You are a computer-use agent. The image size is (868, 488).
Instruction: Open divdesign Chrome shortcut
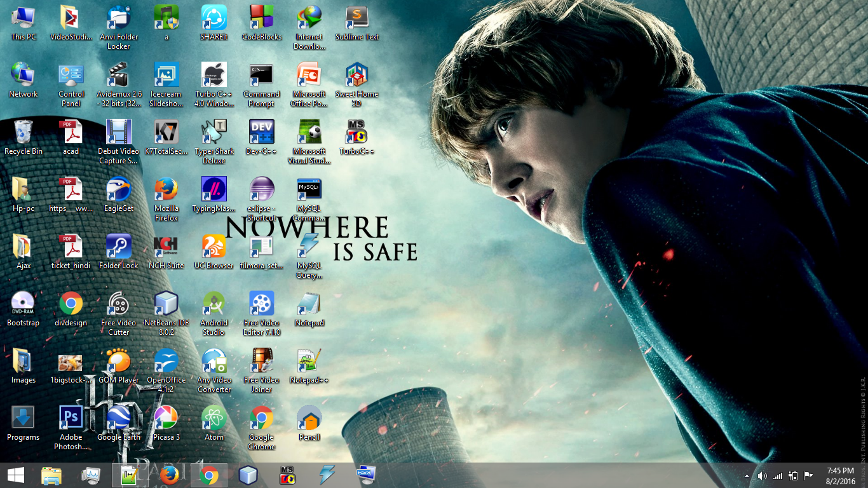tap(71, 309)
